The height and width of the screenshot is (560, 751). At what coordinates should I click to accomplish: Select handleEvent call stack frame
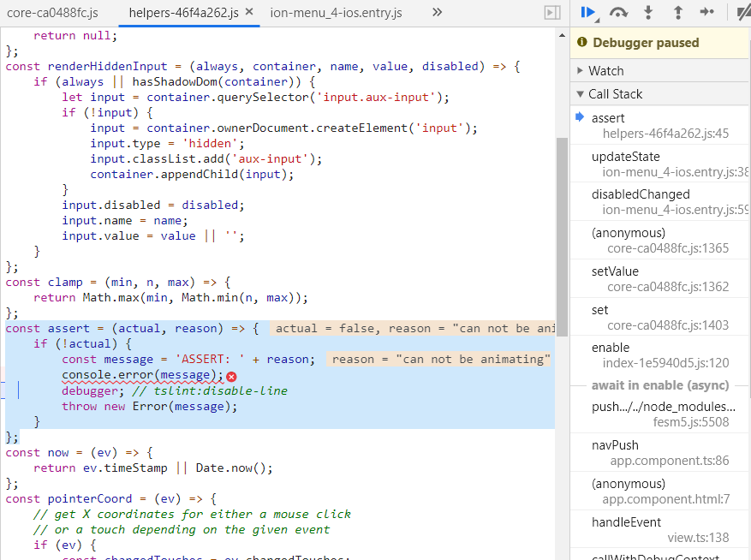pos(660,530)
